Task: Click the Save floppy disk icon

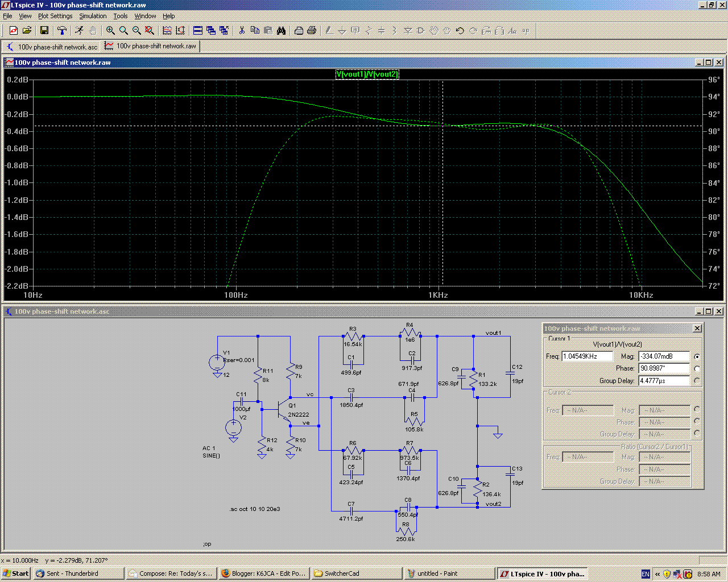Action: pyautogui.click(x=44, y=31)
